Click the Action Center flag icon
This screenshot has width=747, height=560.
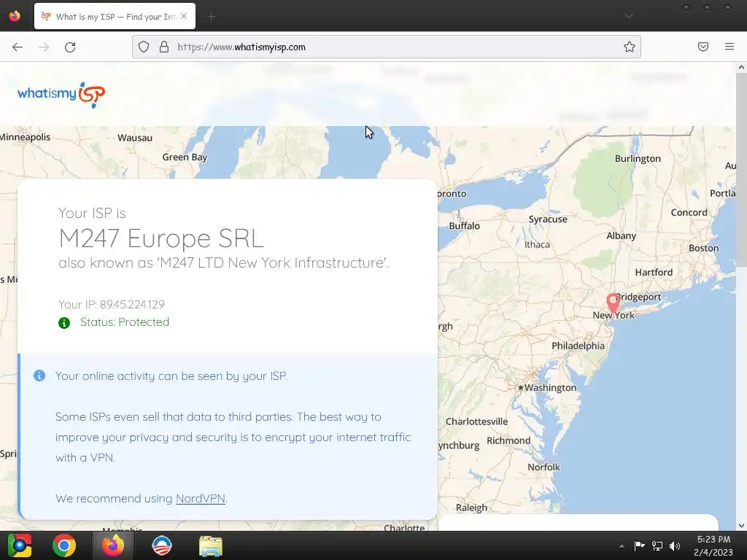pos(639,545)
